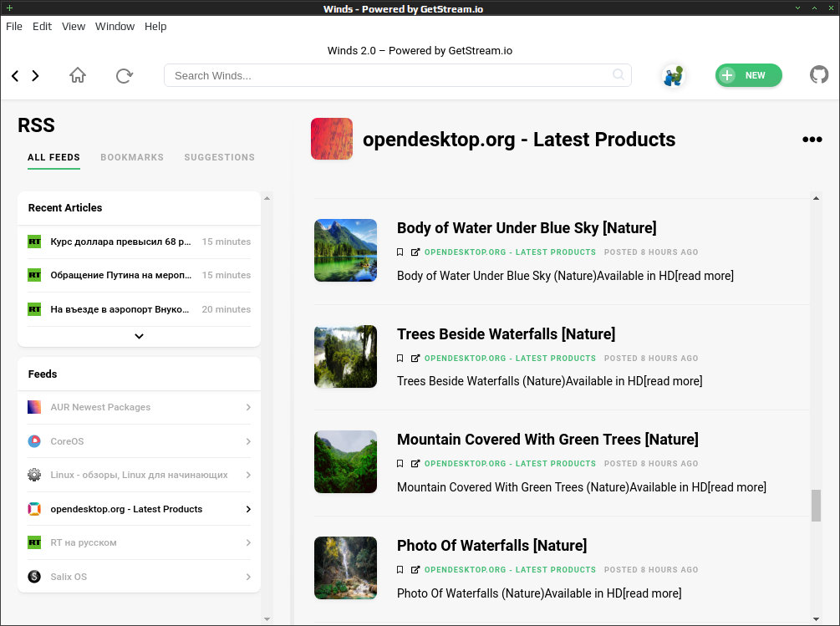Open the Help menu
840x626 pixels.
tap(155, 26)
